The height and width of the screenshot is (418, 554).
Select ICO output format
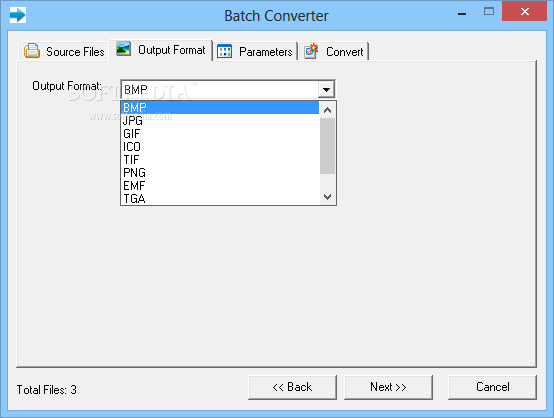point(219,147)
